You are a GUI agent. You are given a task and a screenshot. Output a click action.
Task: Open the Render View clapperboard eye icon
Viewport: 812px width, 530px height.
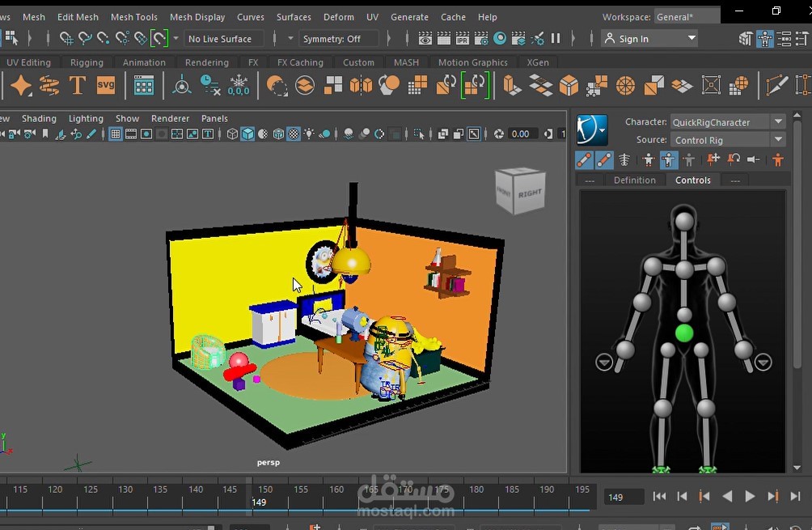pos(425,38)
